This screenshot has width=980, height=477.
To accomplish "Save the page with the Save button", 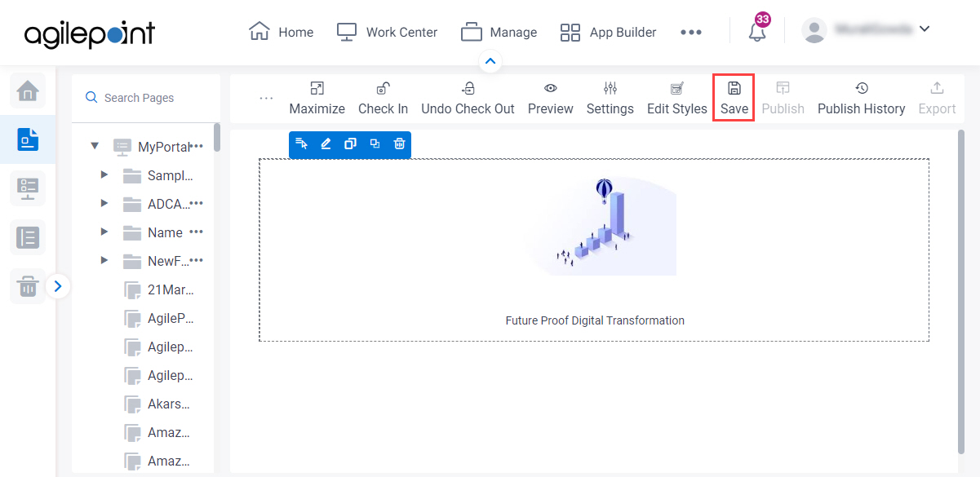I will [x=734, y=99].
